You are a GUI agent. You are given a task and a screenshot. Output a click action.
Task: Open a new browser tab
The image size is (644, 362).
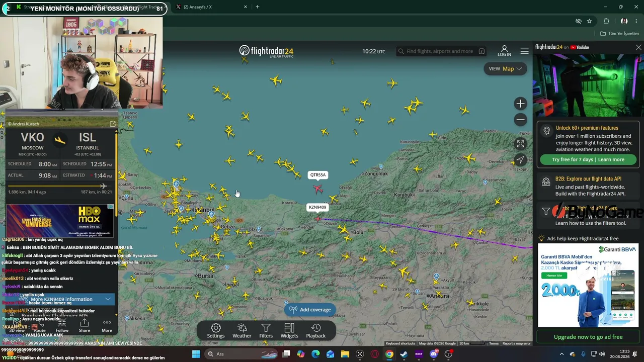point(258,7)
